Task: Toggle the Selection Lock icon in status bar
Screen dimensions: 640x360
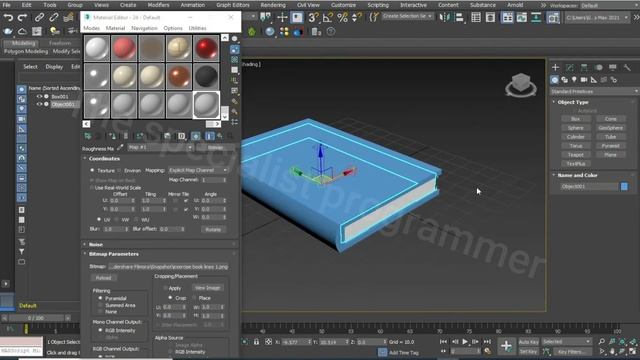Action: coord(256,342)
